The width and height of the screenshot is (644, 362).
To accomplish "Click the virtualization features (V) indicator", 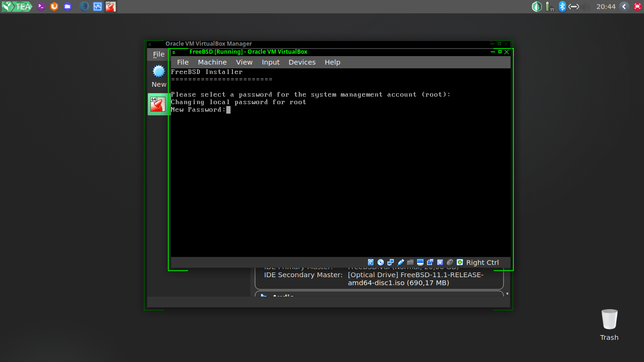I will click(440, 262).
